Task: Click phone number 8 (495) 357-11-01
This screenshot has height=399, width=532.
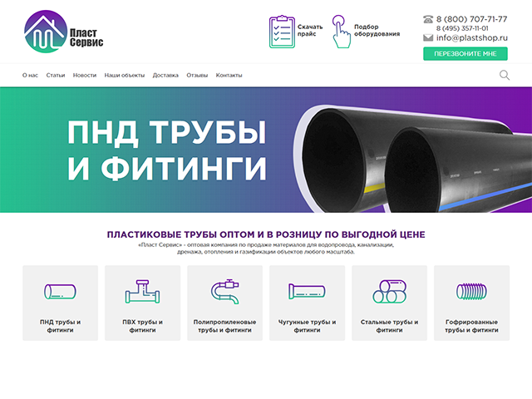Action: click(x=462, y=28)
